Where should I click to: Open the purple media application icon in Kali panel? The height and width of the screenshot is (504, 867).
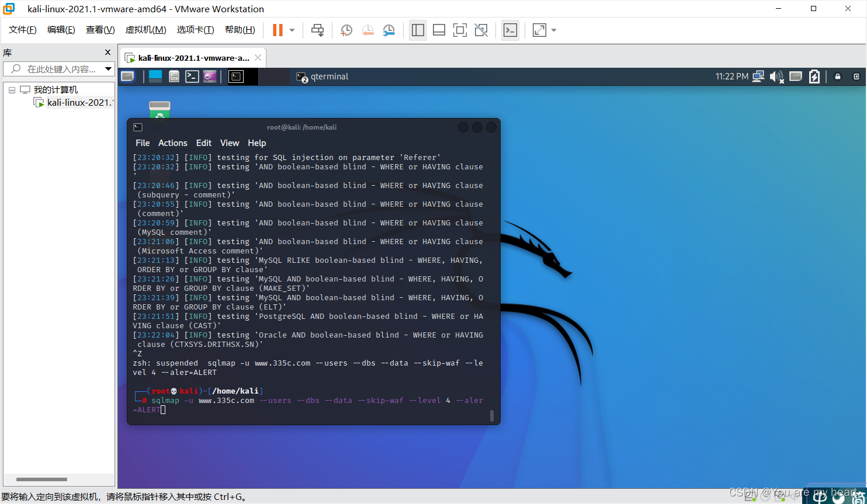click(210, 77)
